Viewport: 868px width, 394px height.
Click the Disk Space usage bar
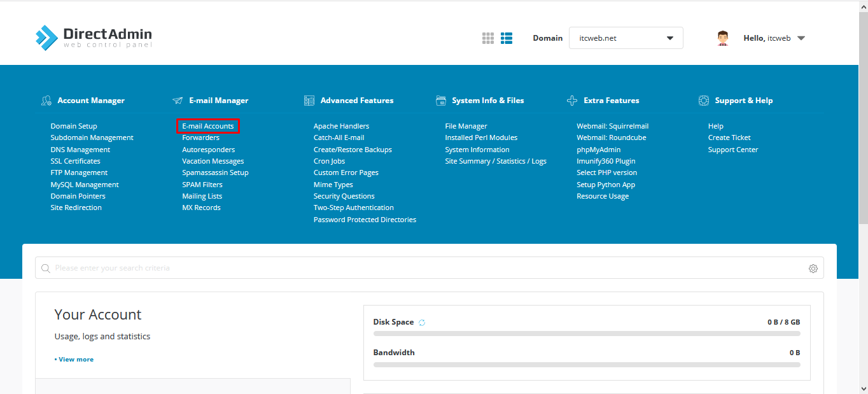[x=587, y=334]
